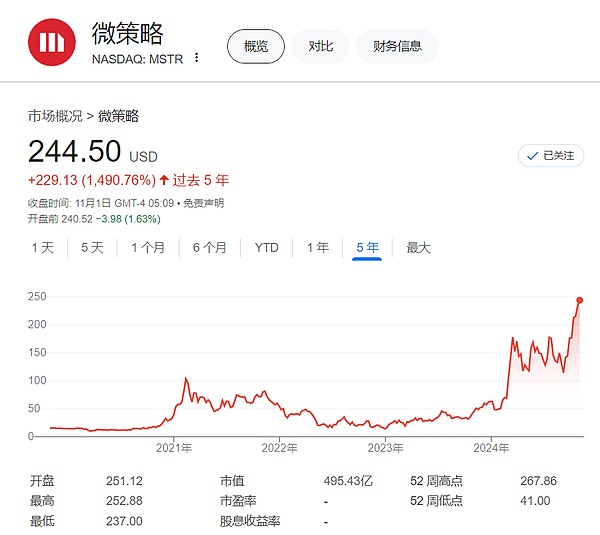This screenshot has width=600, height=535.
Task: Click the 股息收益率 label
Action: pos(250,521)
